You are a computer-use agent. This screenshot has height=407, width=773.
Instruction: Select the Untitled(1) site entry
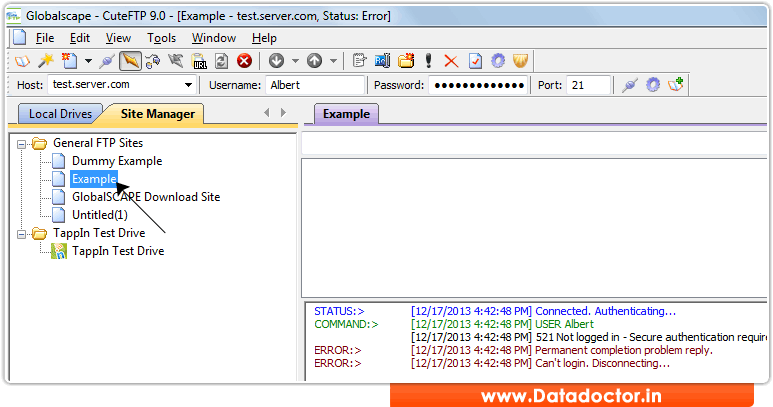100,215
